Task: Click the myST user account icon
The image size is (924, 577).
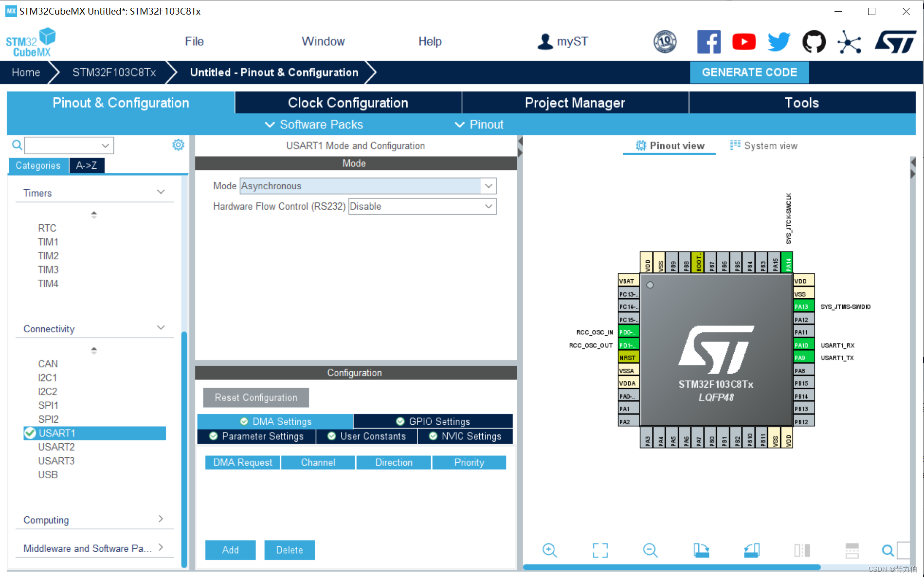Action: 545,42
